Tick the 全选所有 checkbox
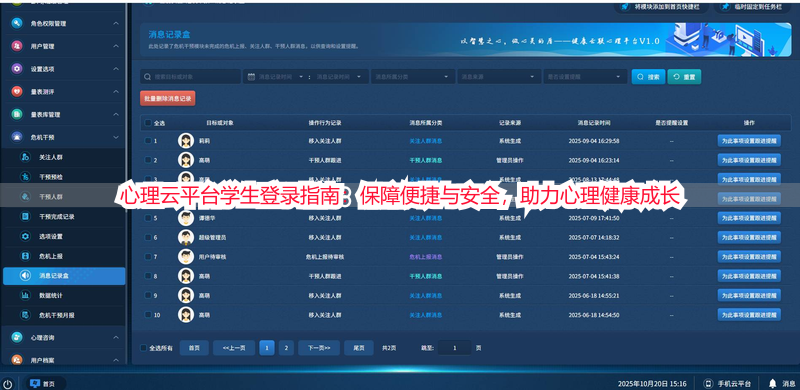 coord(144,348)
